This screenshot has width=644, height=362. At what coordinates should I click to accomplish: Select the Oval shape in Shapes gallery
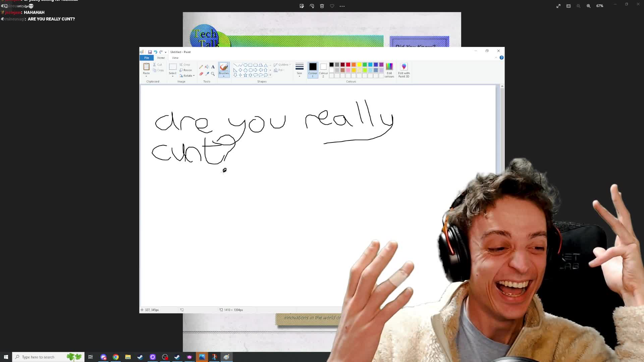[x=246, y=65]
